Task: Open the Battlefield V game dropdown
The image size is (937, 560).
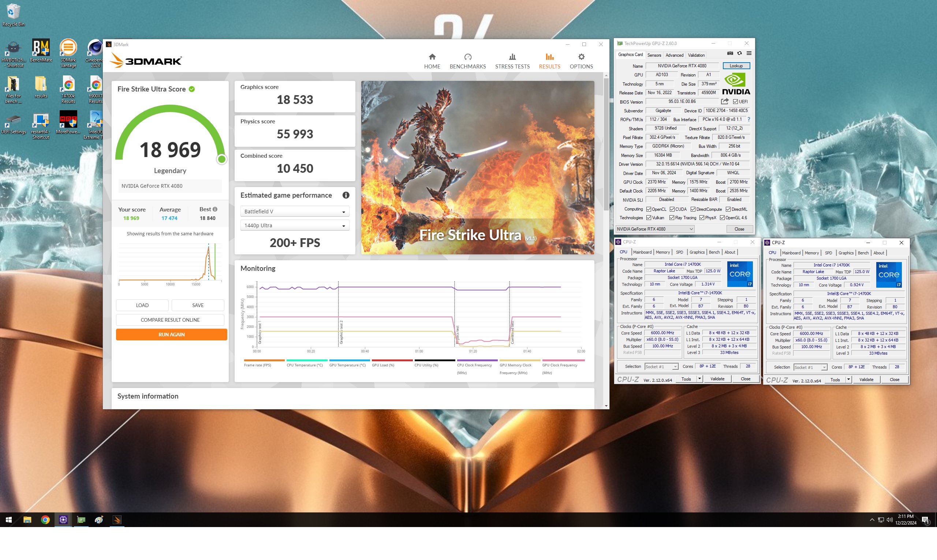Action: point(295,211)
